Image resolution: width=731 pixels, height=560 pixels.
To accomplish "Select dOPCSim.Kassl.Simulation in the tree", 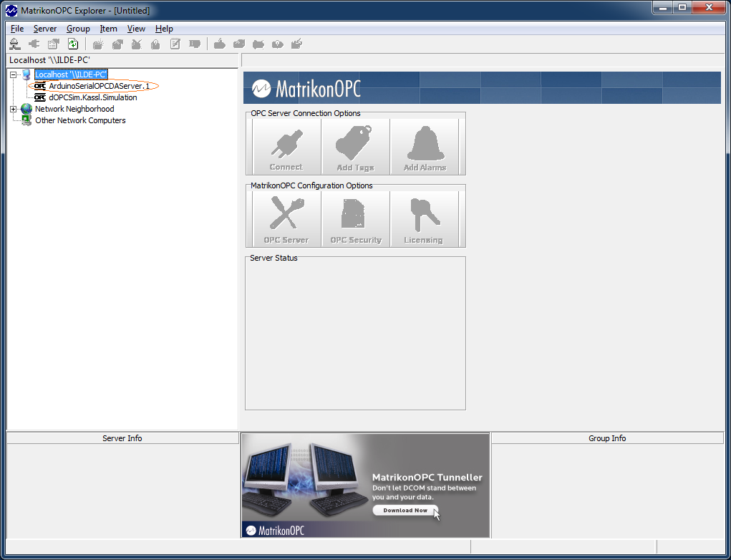I will pos(93,97).
